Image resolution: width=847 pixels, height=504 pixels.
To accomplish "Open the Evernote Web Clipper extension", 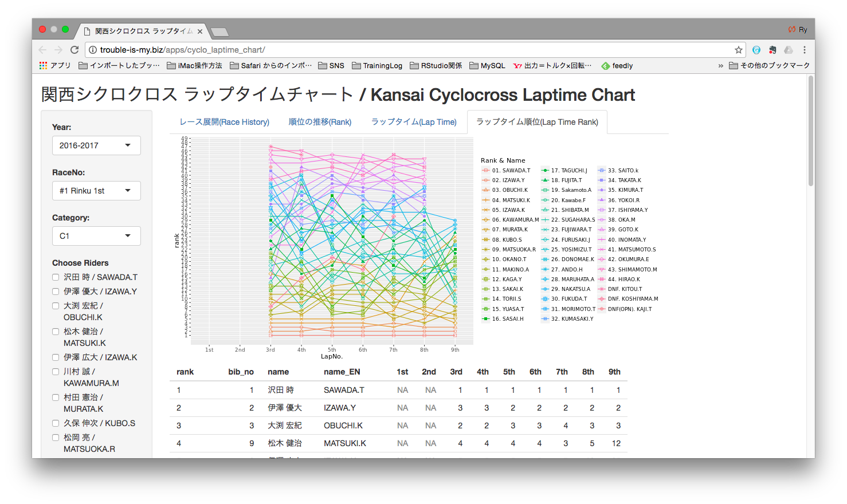I will 773,50.
